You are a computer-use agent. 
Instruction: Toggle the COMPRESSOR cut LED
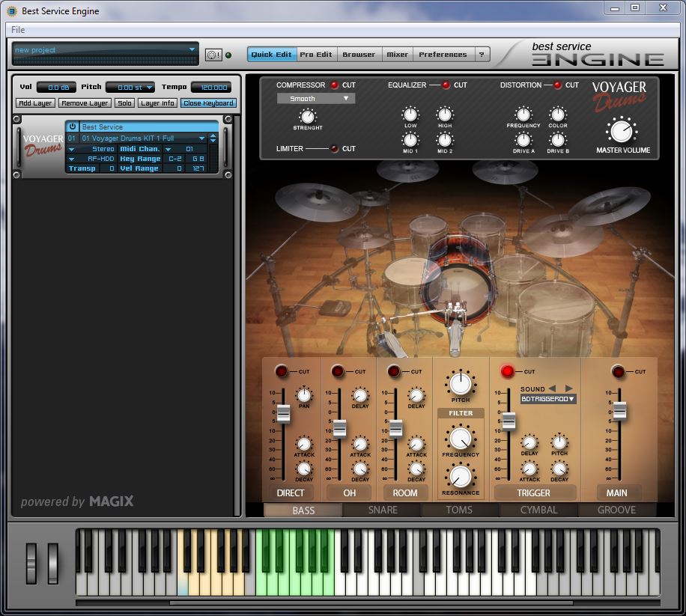(335, 85)
